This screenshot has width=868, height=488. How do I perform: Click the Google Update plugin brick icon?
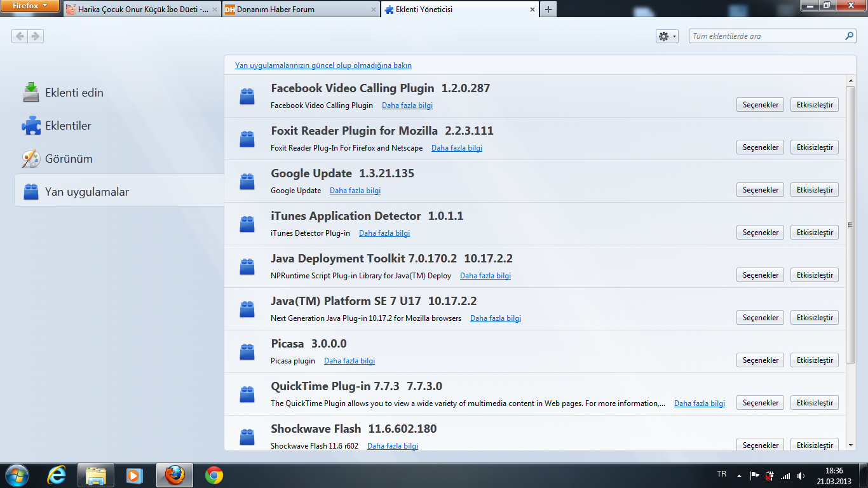point(247,182)
